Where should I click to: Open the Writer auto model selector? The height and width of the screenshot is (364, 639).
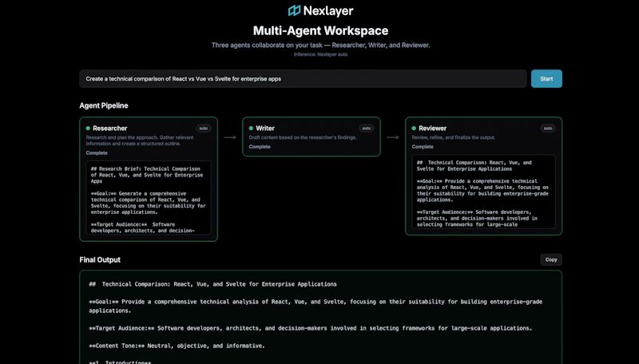(367, 129)
